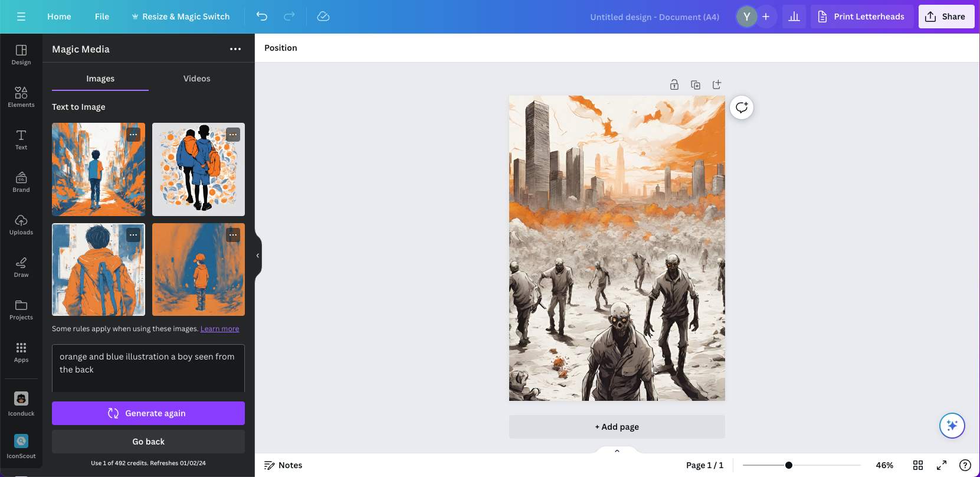Click the add comment bubble icon
The image size is (980, 477).
[742, 107]
